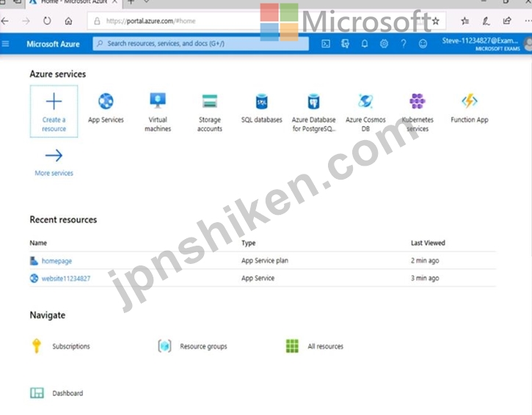
Task: Open All resources from Navigate
Action: click(x=315, y=346)
